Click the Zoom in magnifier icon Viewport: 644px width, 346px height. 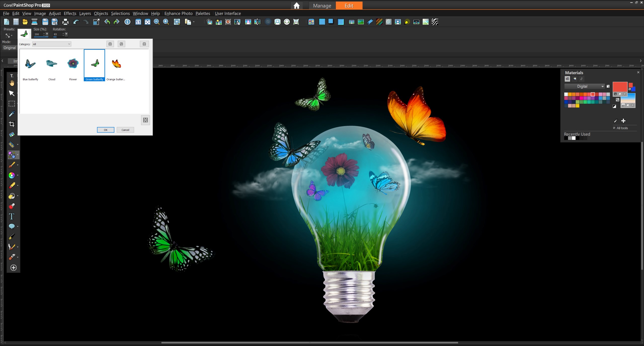tap(166, 22)
